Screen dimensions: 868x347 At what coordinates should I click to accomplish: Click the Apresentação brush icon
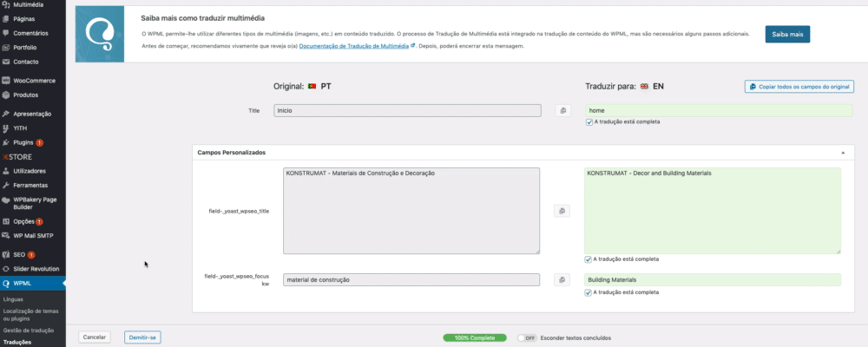click(6, 114)
